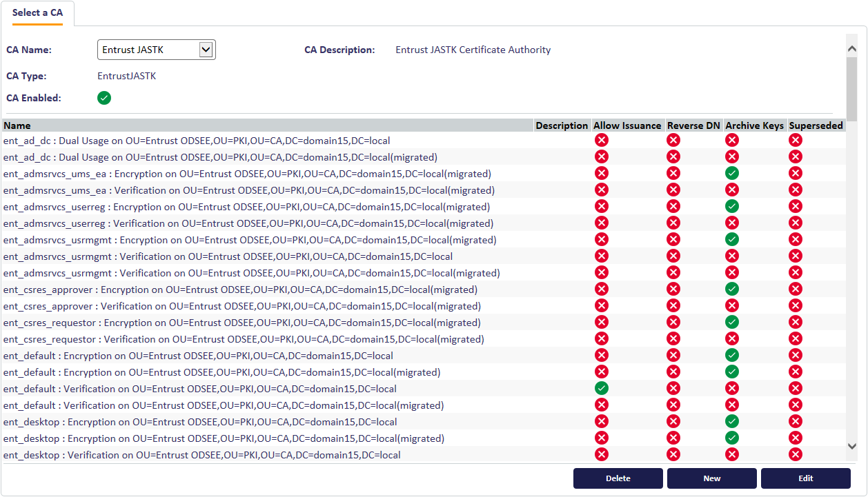
Task: Select ent_desktop Encryption migrated row name
Action: pos(224,438)
